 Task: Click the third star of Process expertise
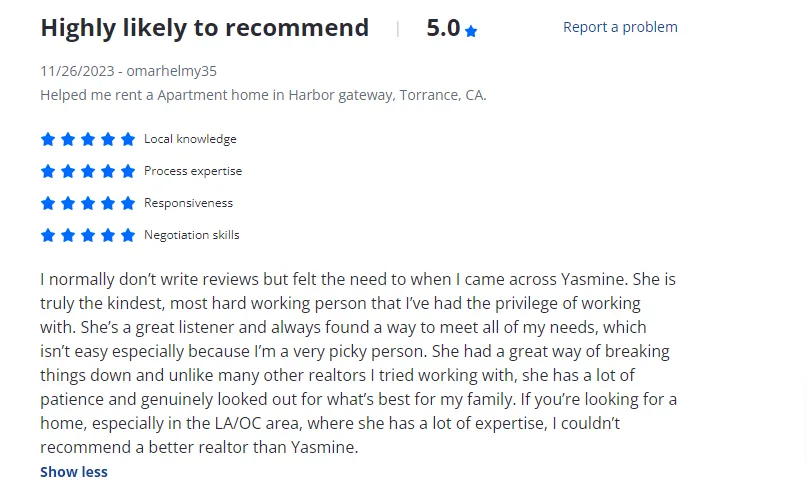(x=88, y=171)
